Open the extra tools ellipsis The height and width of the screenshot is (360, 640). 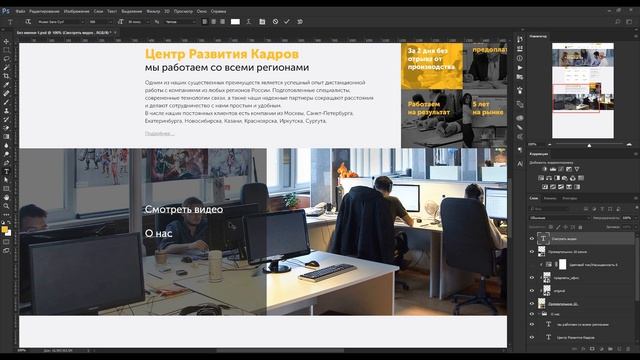pyautogui.click(x=6, y=215)
